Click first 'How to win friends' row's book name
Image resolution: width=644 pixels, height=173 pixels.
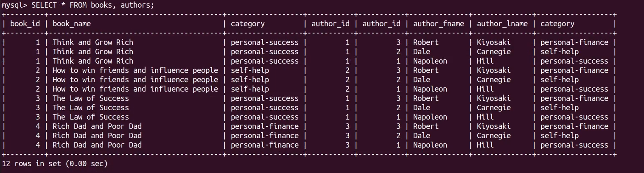(x=135, y=70)
